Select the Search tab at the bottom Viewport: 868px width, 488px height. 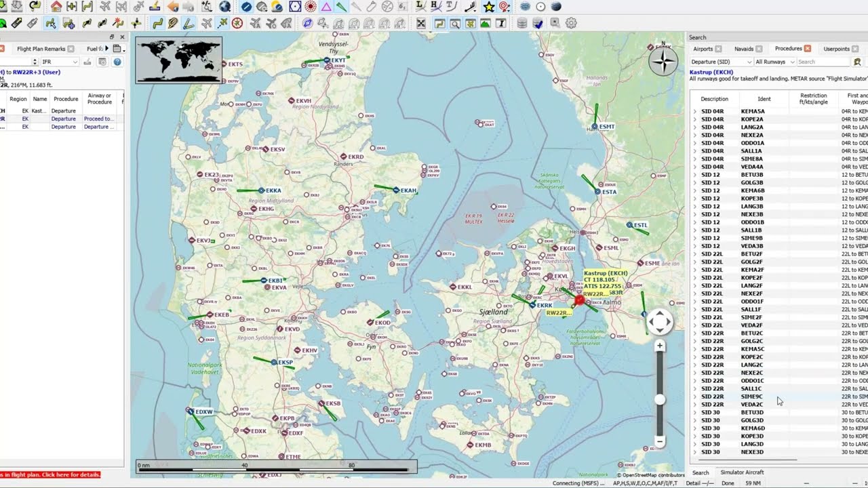coord(701,472)
